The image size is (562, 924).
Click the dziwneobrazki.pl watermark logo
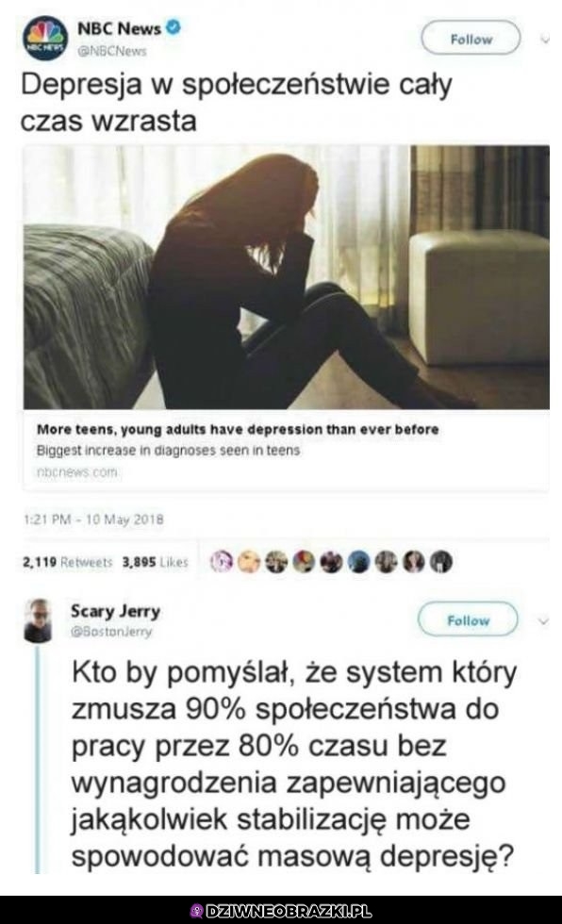point(281,911)
